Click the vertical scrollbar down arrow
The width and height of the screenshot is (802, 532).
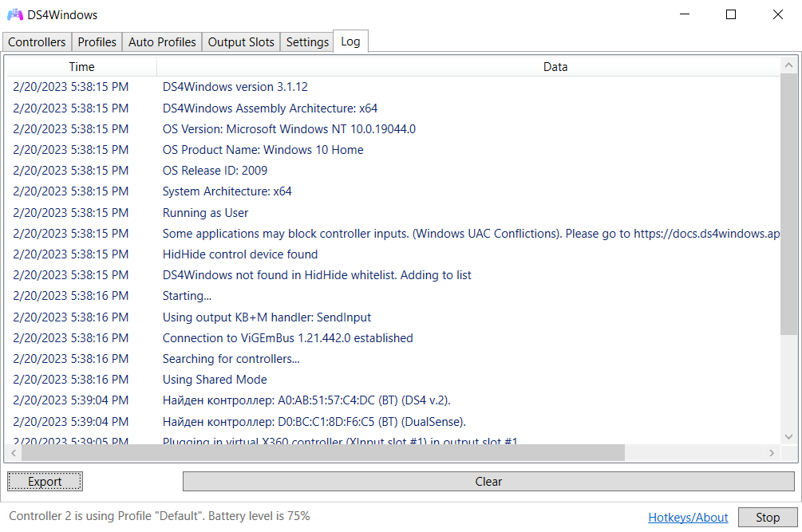coord(788,436)
